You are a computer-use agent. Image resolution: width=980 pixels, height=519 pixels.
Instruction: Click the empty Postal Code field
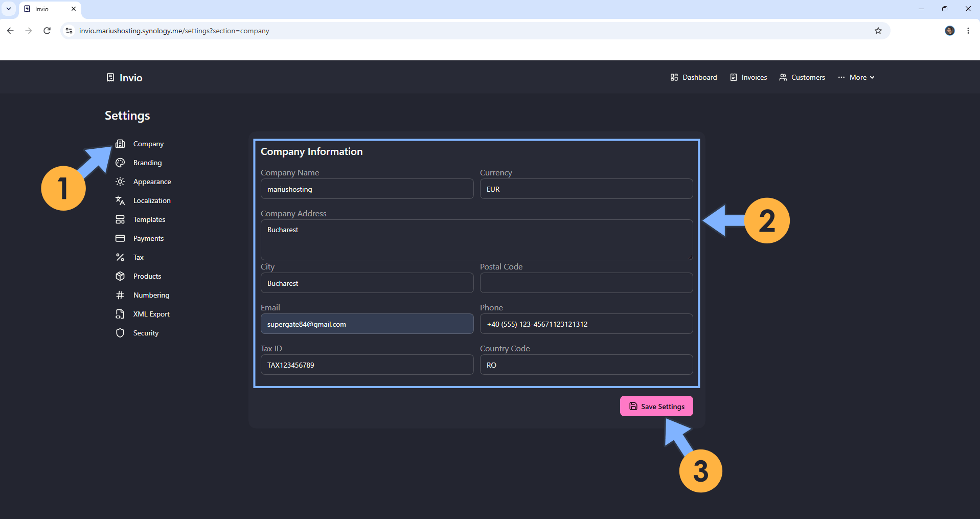[586, 283]
